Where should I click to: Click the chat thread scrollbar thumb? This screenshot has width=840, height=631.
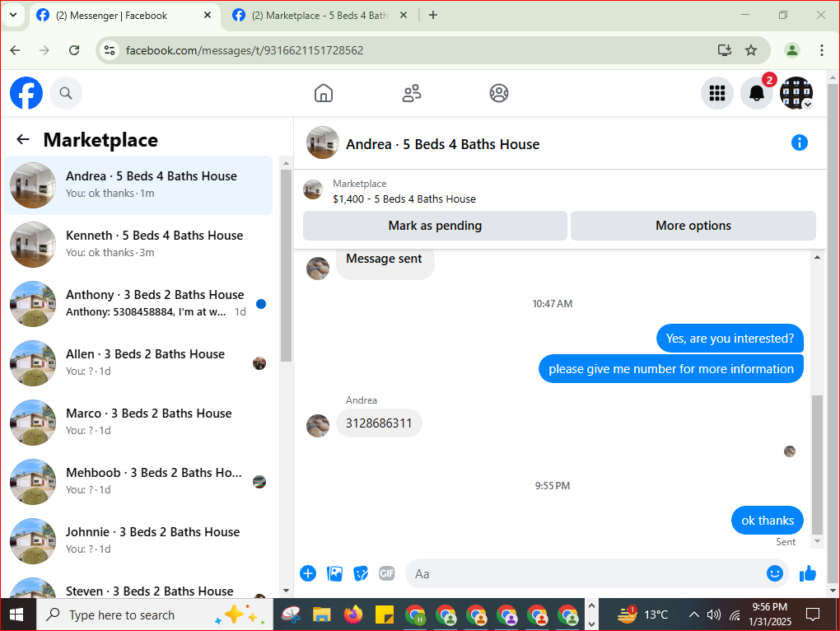coord(817,465)
